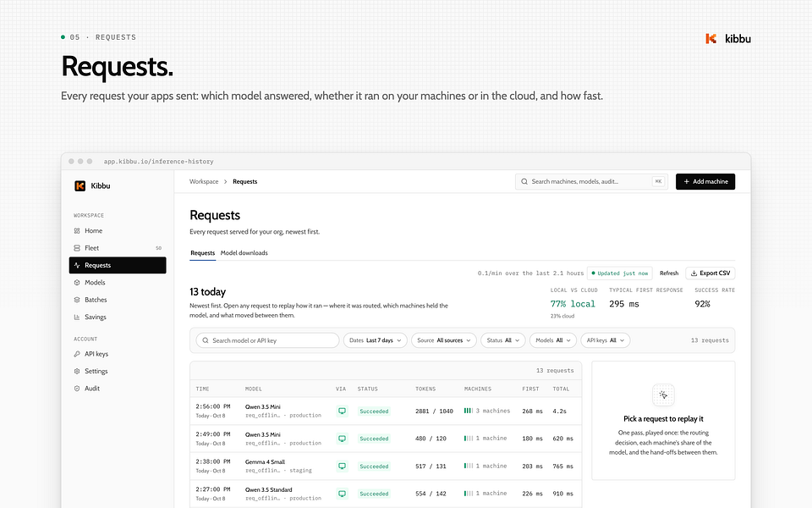Click the Succeeded status on 2:49:00 PM row

[374, 439]
